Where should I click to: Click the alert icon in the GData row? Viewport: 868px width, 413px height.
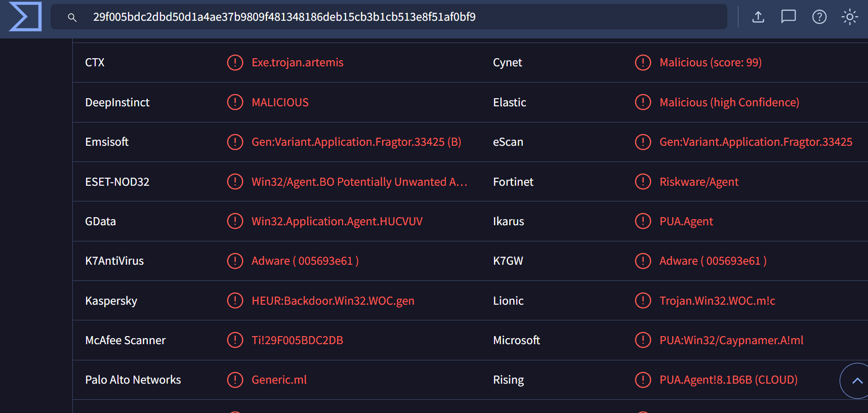coord(235,221)
